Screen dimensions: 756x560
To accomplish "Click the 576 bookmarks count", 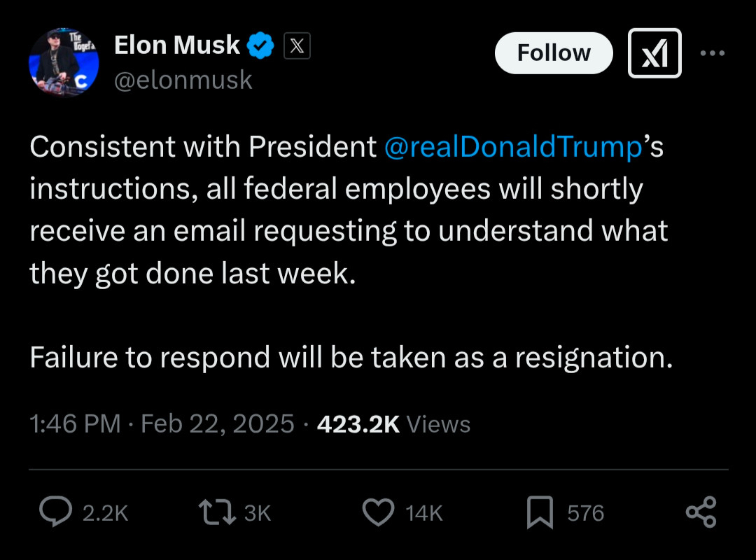I will point(585,513).
